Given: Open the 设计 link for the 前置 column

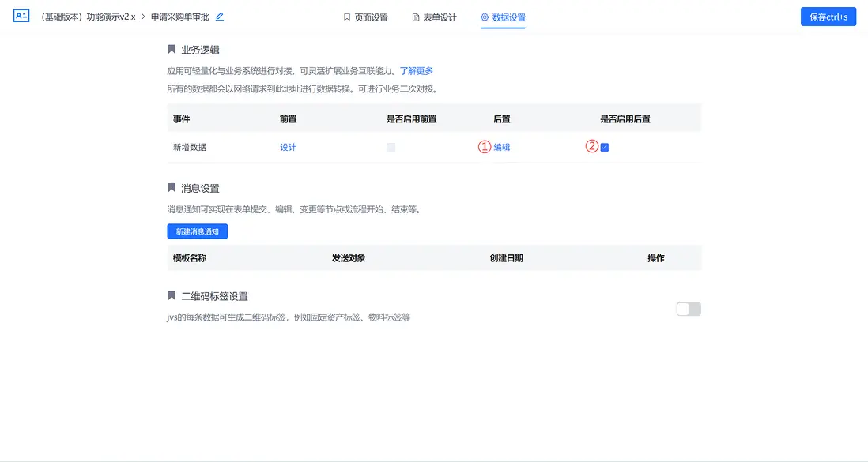Looking at the screenshot, I should (x=287, y=147).
